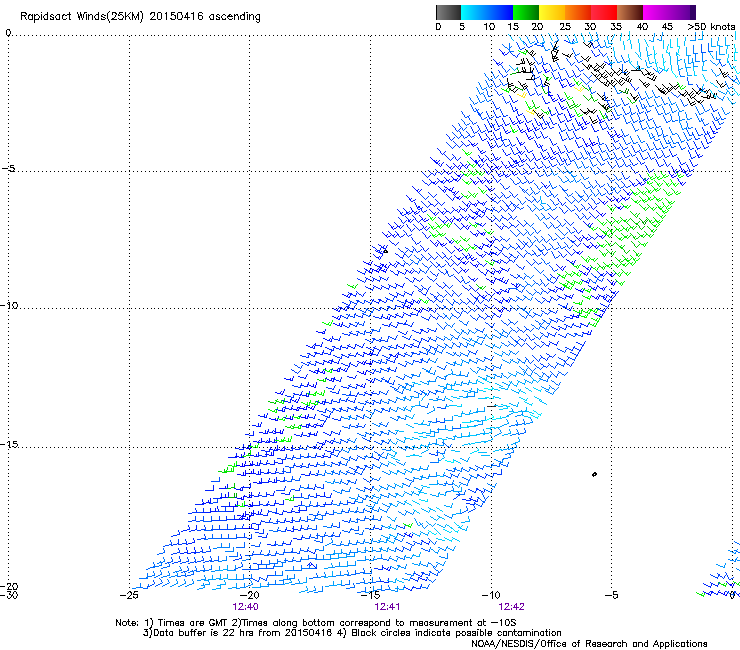Click the '30' label under the color scale
Image resolution: width=740 pixels, height=650 pixels.
590,27
